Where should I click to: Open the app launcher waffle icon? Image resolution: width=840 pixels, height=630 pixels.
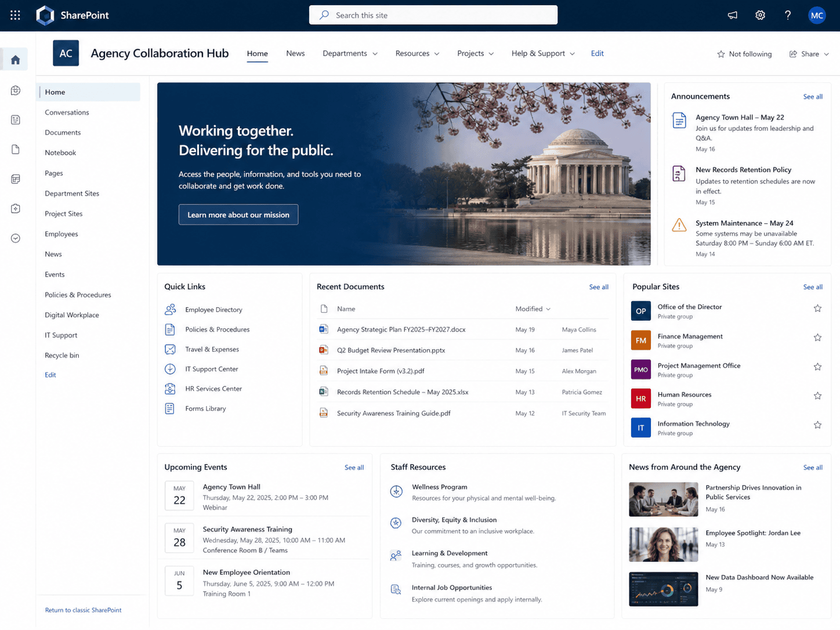pos(15,15)
